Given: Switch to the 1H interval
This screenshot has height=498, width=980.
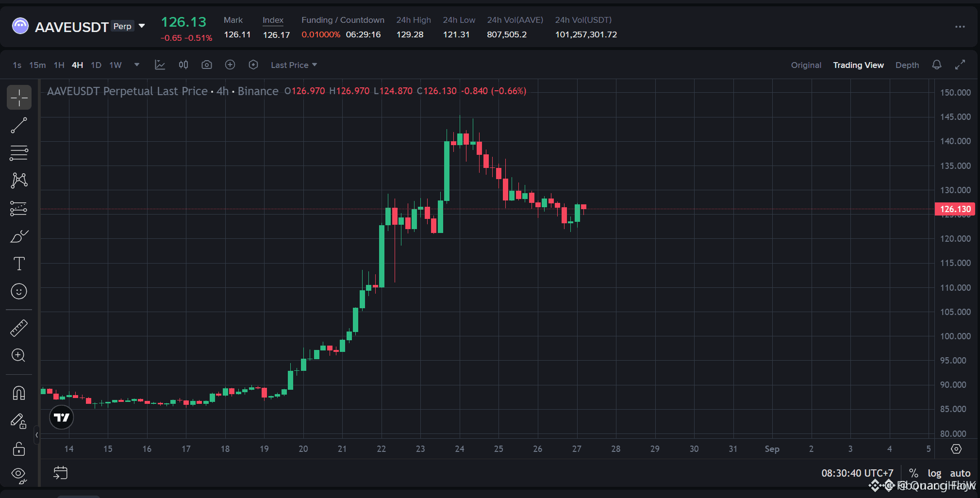Looking at the screenshot, I should 59,65.
